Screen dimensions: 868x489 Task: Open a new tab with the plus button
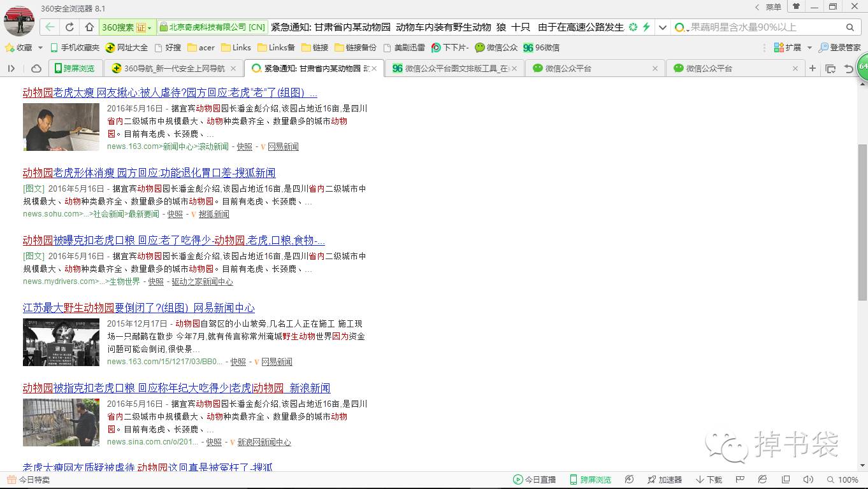point(812,68)
